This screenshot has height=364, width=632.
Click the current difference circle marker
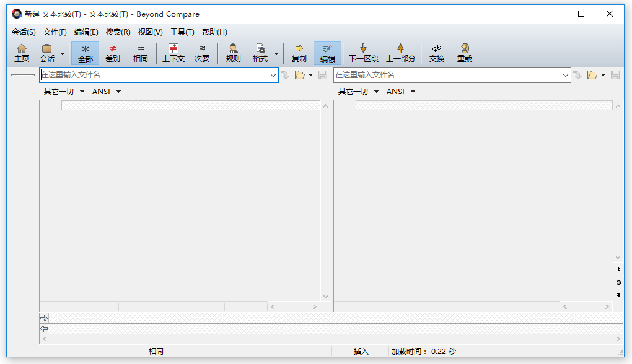coord(619,283)
